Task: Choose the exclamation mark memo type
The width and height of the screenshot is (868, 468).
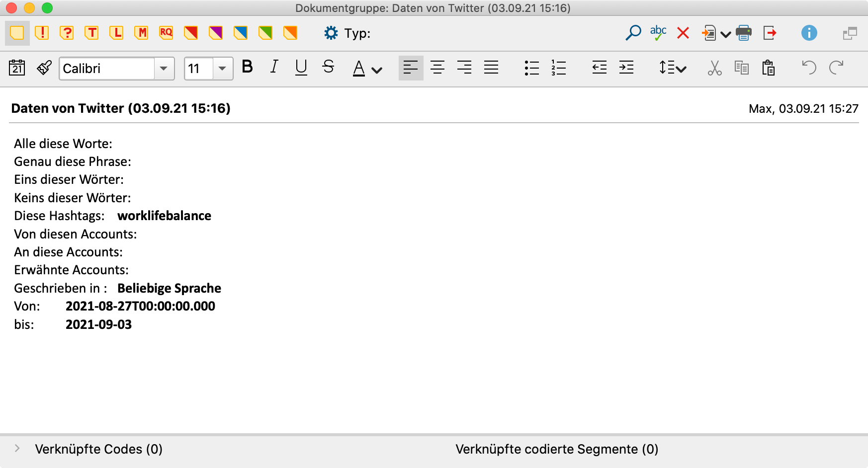Action: click(x=42, y=33)
